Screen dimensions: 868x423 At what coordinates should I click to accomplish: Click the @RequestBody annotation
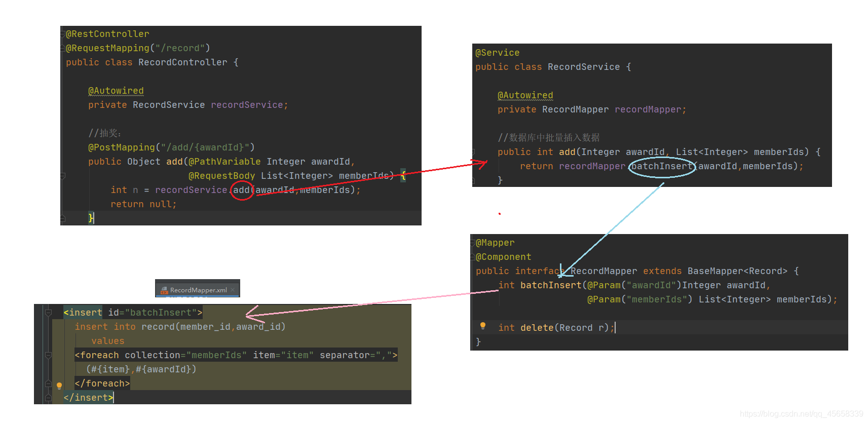222,176
